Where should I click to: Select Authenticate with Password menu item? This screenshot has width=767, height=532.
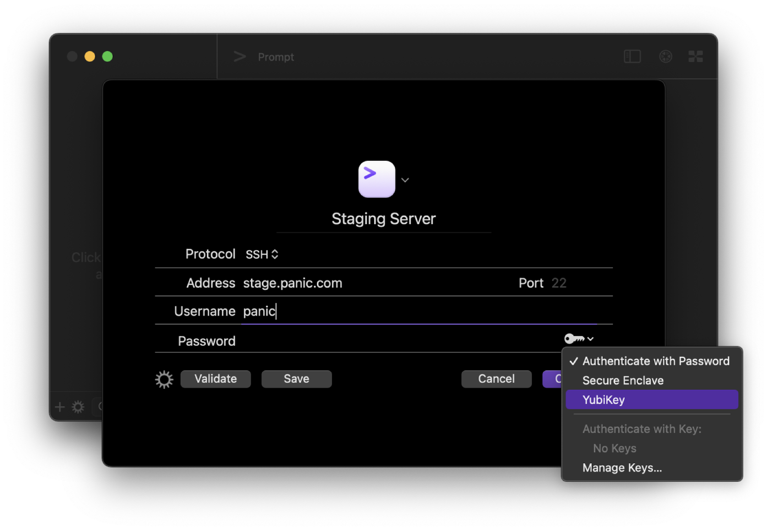click(652, 361)
